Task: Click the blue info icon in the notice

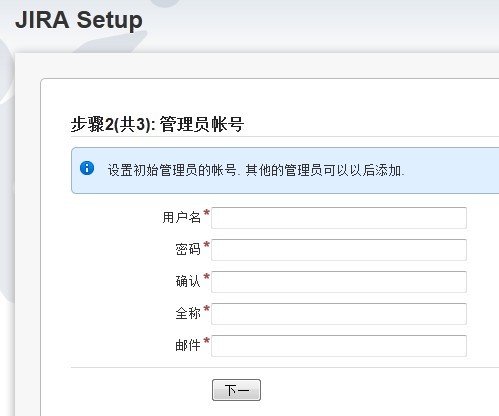Action: click(x=87, y=168)
